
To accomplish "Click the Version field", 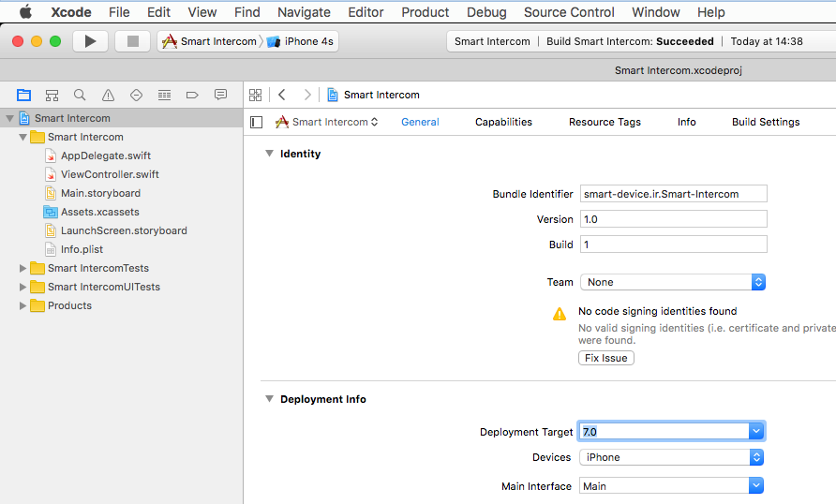I will pyautogui.click(x=673, y=219).
